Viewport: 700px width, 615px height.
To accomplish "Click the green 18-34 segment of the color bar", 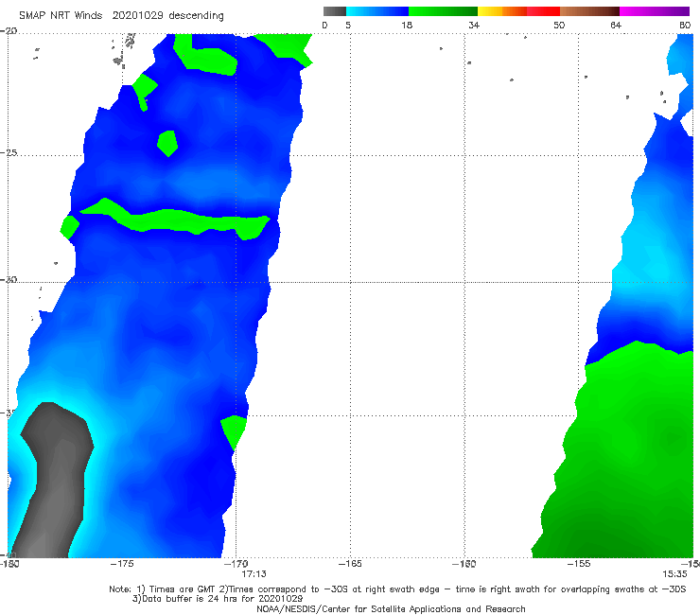I will point(443,11).
